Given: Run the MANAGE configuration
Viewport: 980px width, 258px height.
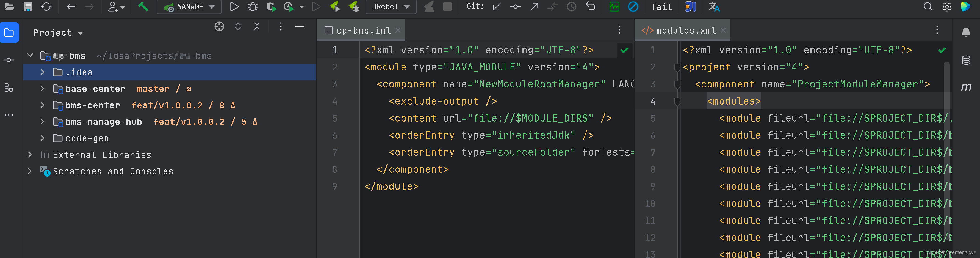Looking at the screenshot, I should 234,7.
